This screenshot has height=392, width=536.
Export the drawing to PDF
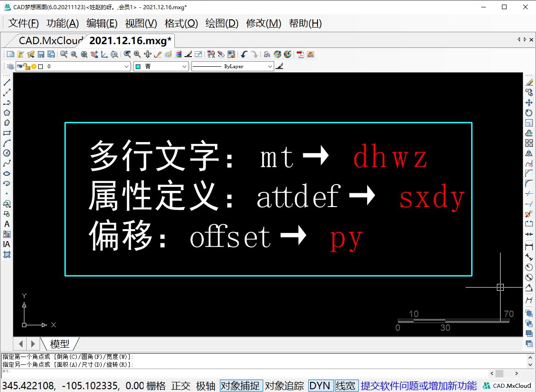point(300,54)
